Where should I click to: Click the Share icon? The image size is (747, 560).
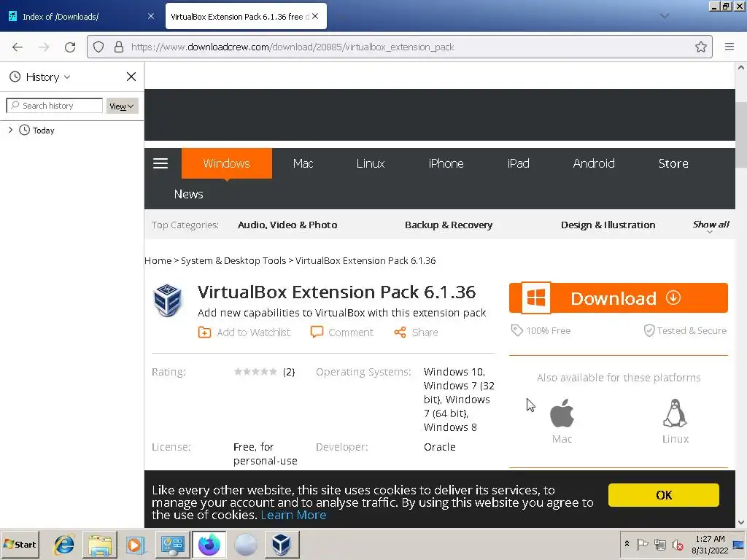(x=400, y=332)
